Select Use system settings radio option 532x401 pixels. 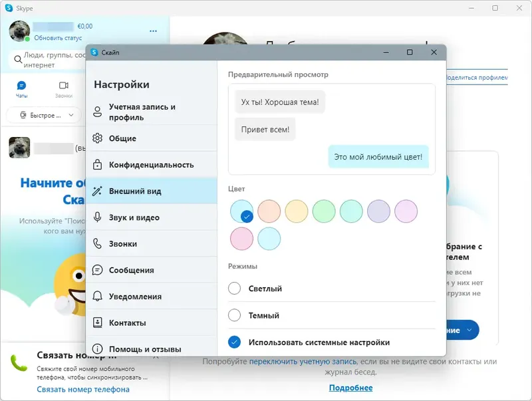pyautogui.click(x=235, y=342)
